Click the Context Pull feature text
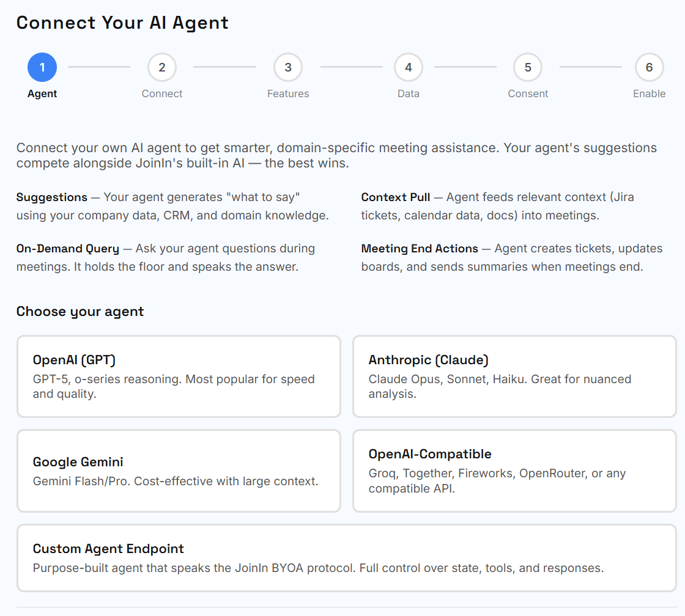685x616 pixels. 495,206
